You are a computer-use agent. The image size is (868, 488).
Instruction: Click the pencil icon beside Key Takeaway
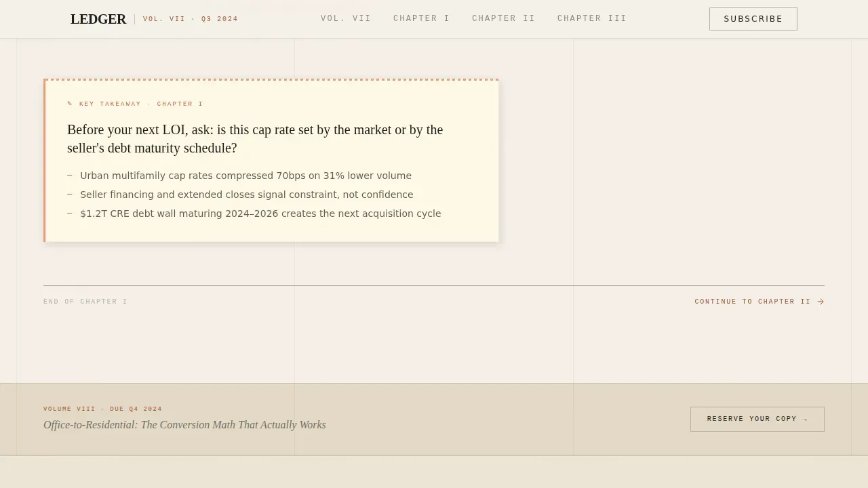(x=70, y=104)
